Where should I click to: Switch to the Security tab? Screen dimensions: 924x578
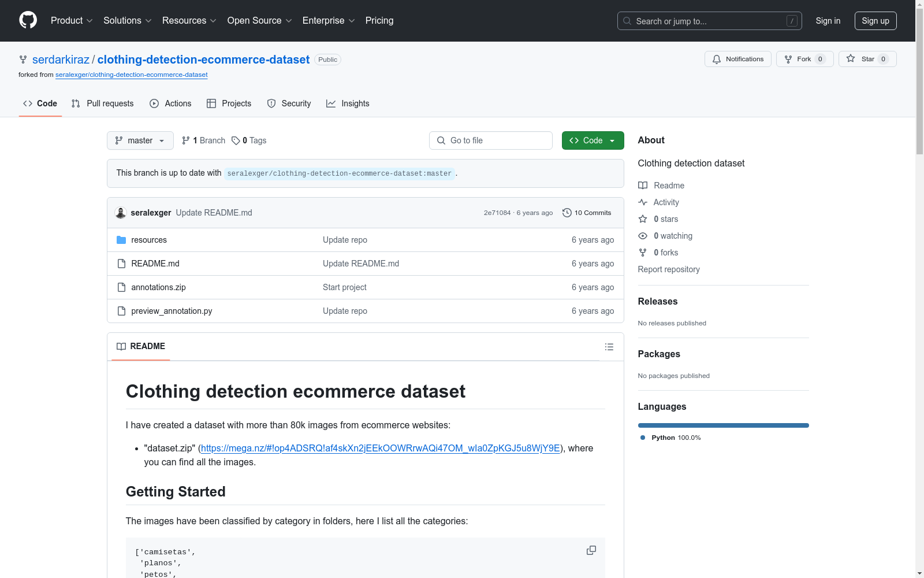click(289, 103)
